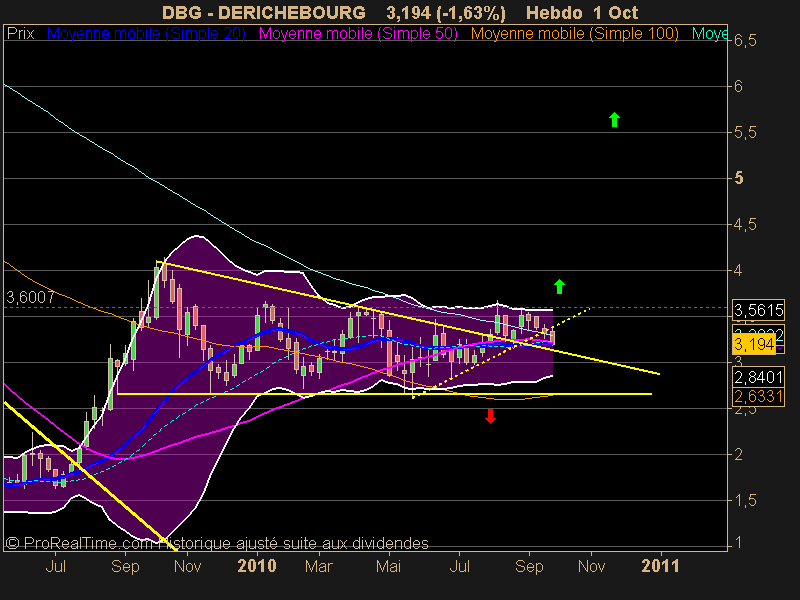Viewport: 800px width, 600px height.
Task: Select Moyenne mobile (Simple 100) legend entry
Action: [574, 34]
